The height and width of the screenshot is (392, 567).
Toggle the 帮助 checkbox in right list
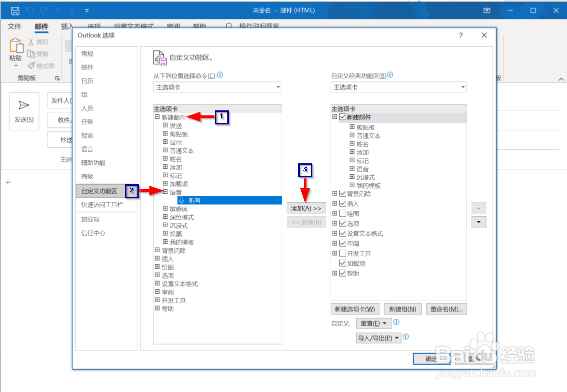343,273
